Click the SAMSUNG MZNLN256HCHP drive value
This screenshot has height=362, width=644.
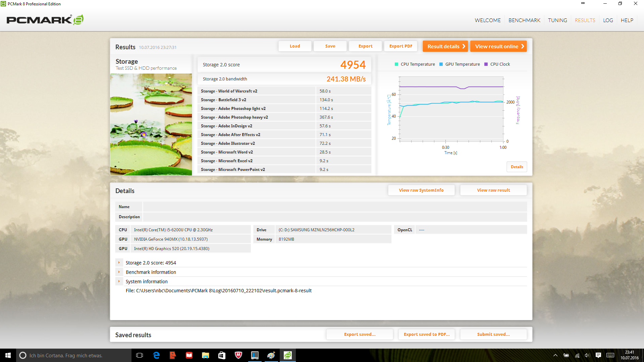[316, 230]
